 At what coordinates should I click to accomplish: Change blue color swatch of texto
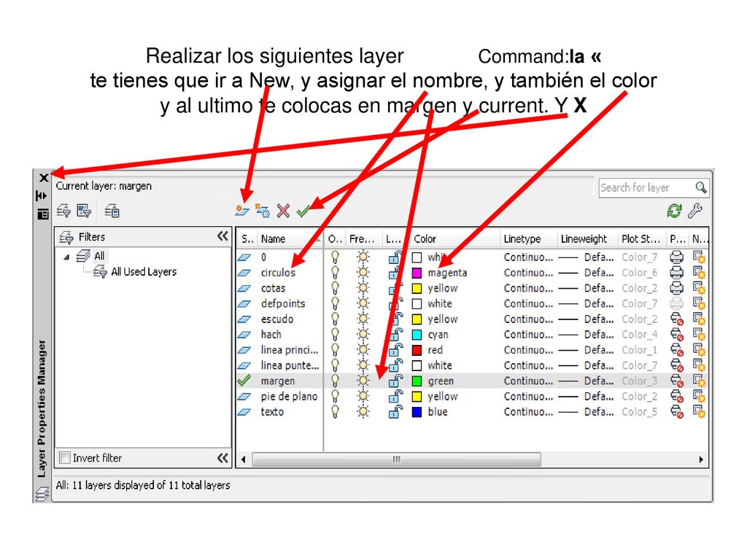click(x=417, y=412)
